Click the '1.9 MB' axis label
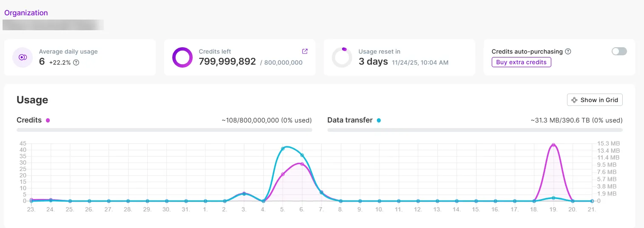Viewport: 644px width, 228px height. coord(607,194)
